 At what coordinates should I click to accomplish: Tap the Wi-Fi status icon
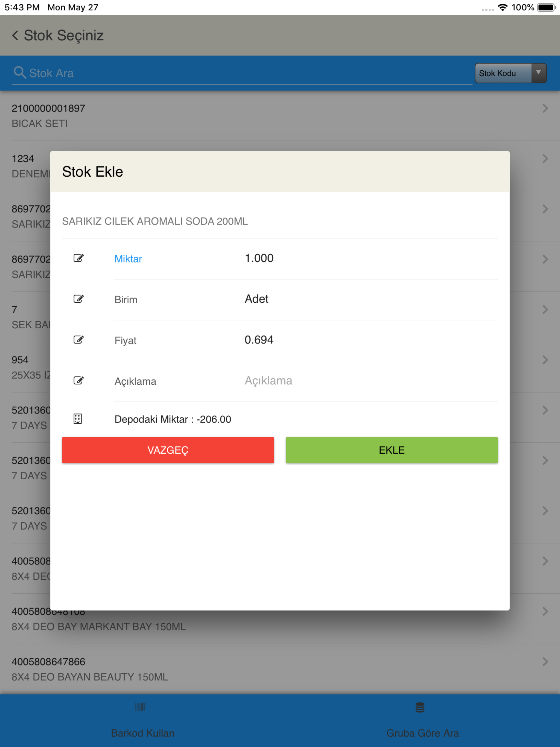tap(503, 7)
